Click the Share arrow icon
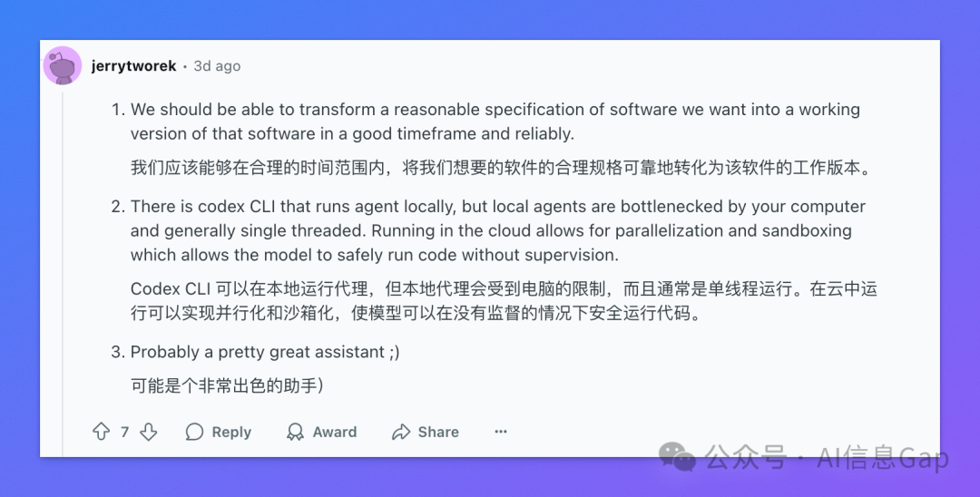This screenshot has width=980, height=497. point(401,432)
